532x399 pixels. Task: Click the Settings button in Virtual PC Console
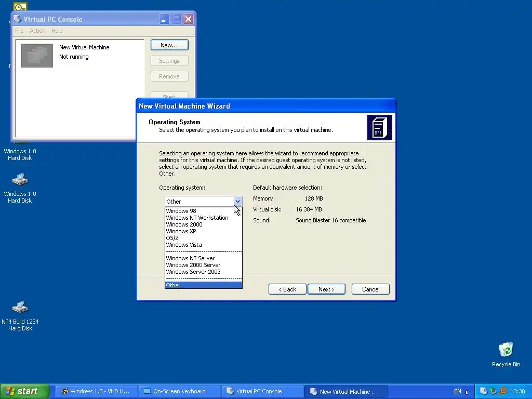click(169, 61)
